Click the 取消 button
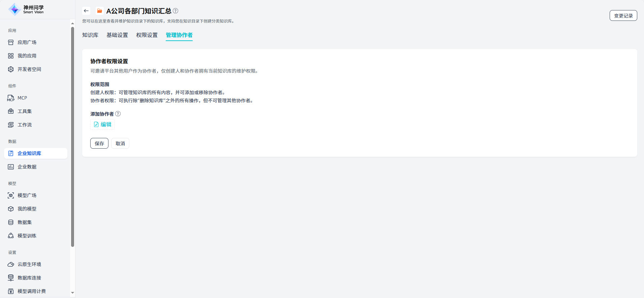The width and height of the screenshot is (644, 298). tap(120, 143)
